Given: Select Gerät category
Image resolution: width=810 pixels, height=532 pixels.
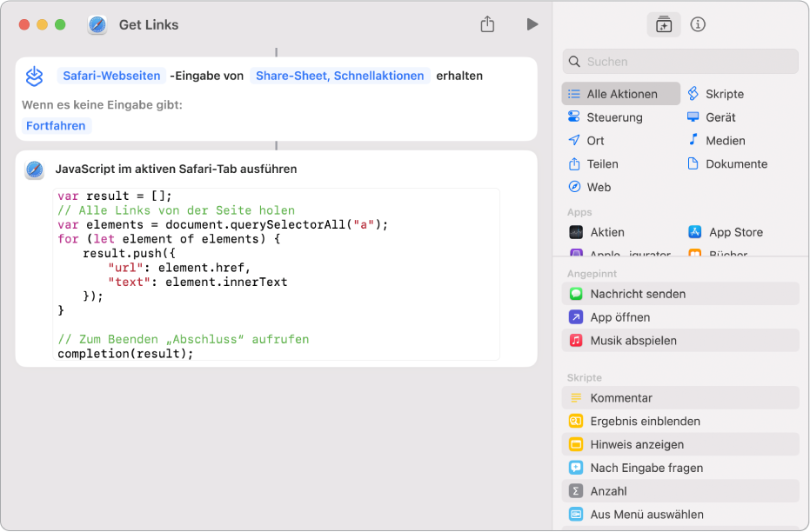Looking at the screenshot, I should 712,117.
